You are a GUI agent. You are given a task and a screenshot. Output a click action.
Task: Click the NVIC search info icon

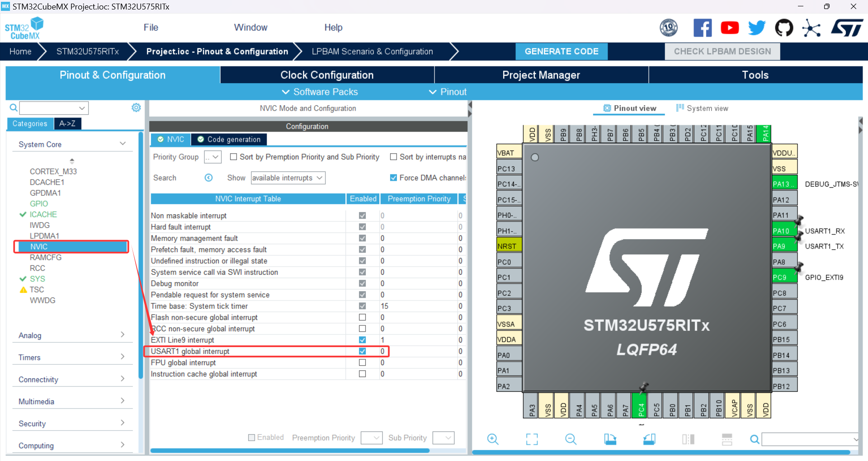(208, 178)
